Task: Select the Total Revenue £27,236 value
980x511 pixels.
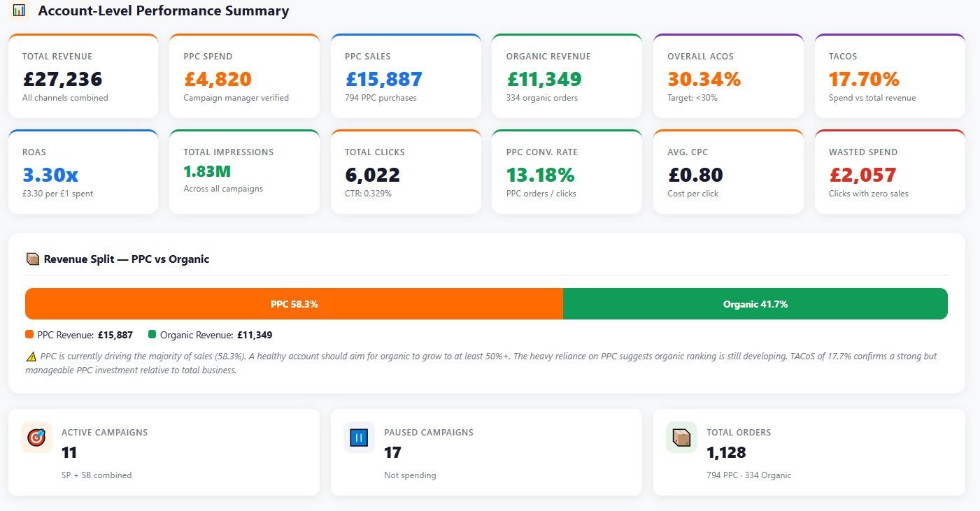Action: 62,79
